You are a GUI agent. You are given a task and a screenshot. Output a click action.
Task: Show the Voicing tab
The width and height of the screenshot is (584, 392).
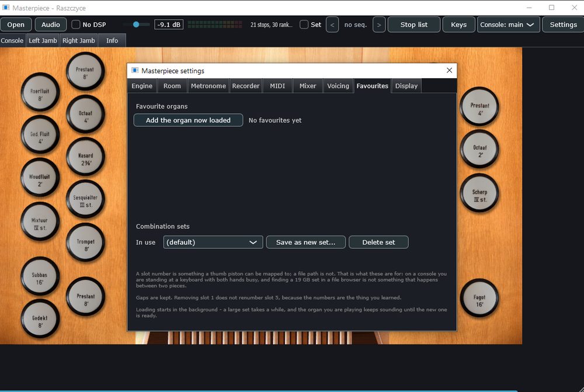tap(338, 86)
